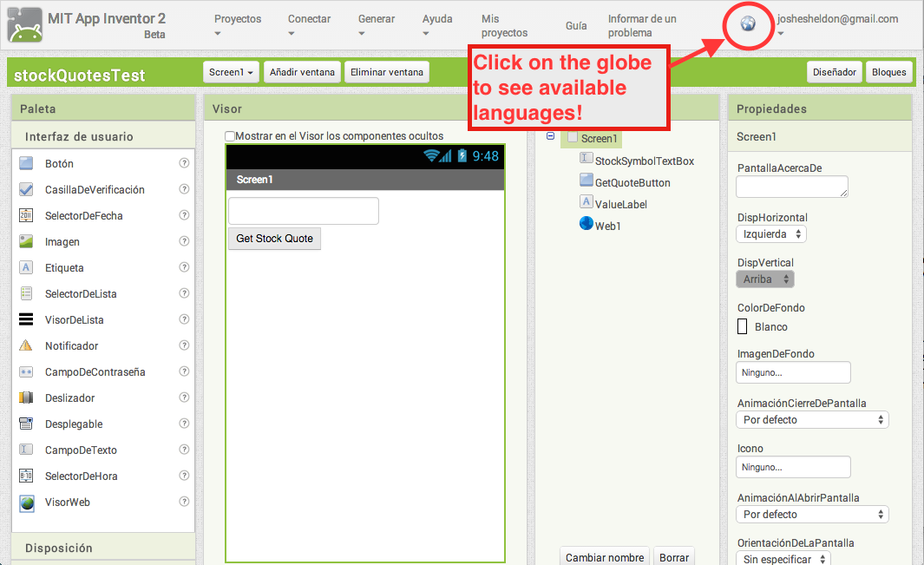Open help for VisorDeLista component
924x565 pixels.
184,319
